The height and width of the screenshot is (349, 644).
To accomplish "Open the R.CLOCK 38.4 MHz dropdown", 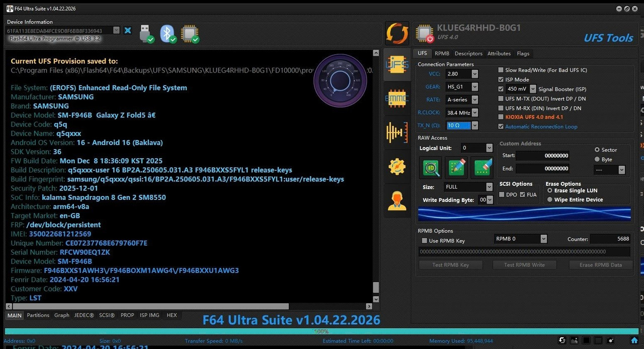I will [x=475, y=113].
